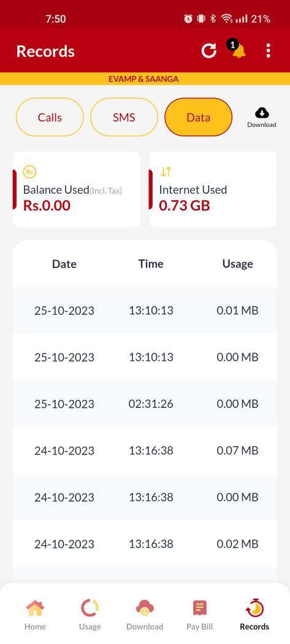Open Usage in bottom navigation
Screen dimensions: 290x644
click(90, 615)
